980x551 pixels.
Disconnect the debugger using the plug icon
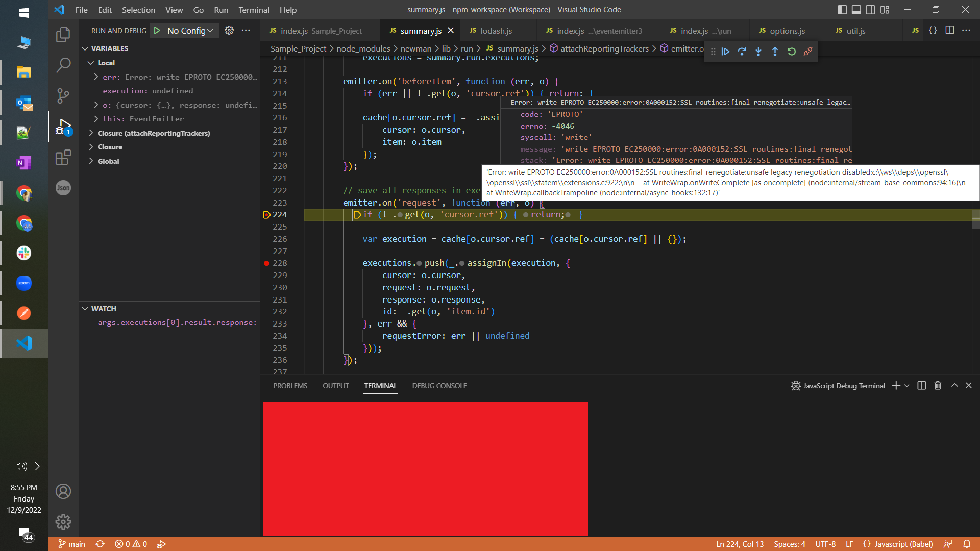[x=808, y=51]
